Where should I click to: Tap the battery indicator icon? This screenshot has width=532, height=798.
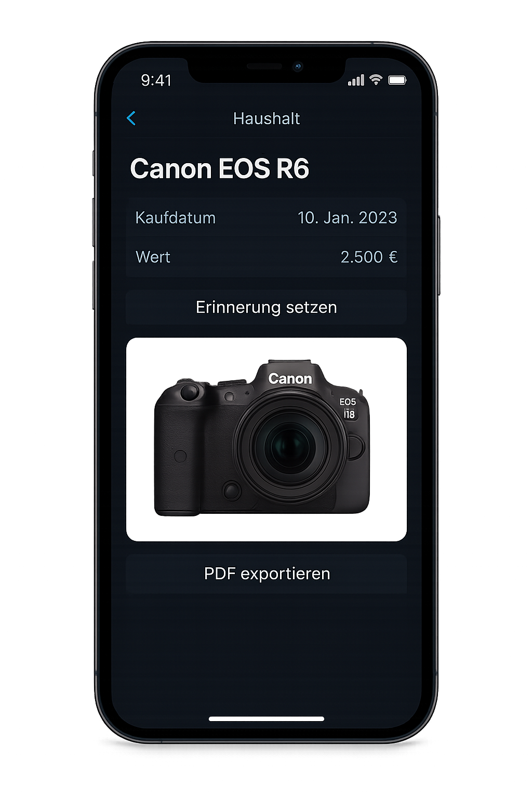(397, 80)
